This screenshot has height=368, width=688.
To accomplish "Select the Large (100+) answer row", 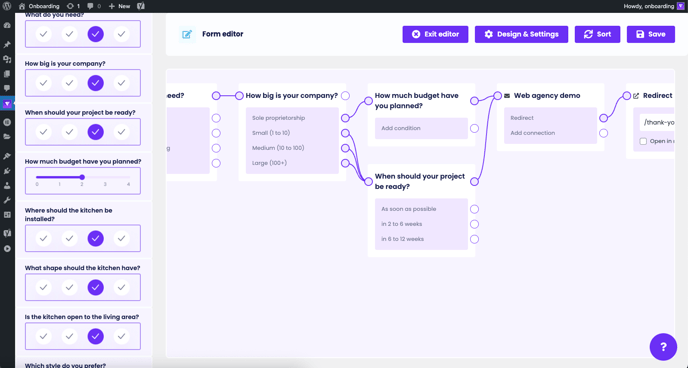I will coord(292,163).
